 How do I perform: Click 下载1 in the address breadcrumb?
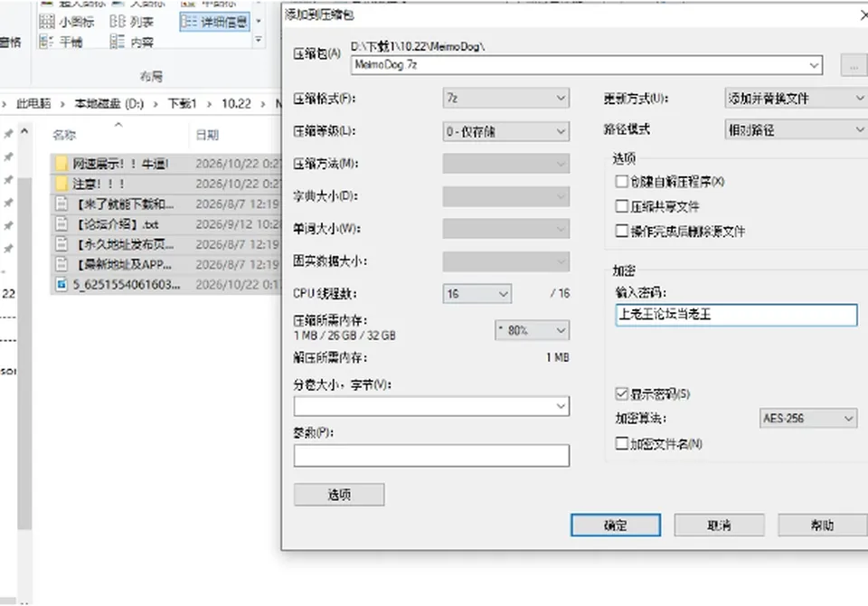(182, 104)
